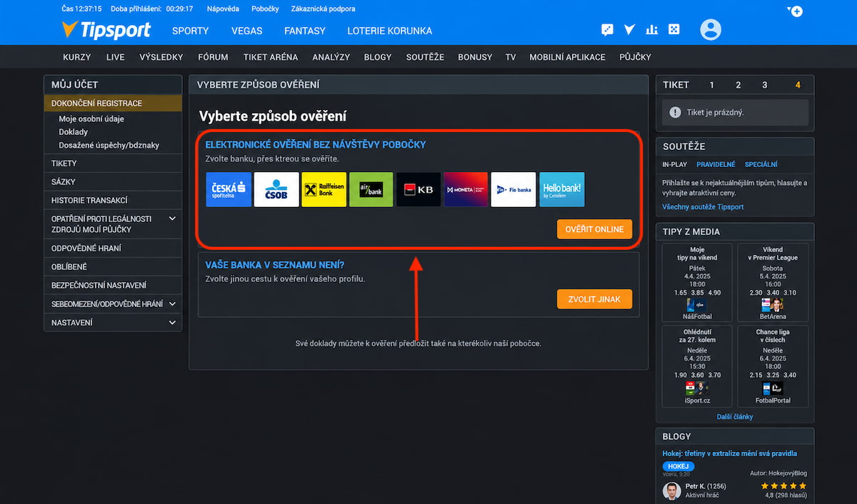Click the dice icon in the header
Viewport: 857px width, 504px height.
(x=673, y=30)
